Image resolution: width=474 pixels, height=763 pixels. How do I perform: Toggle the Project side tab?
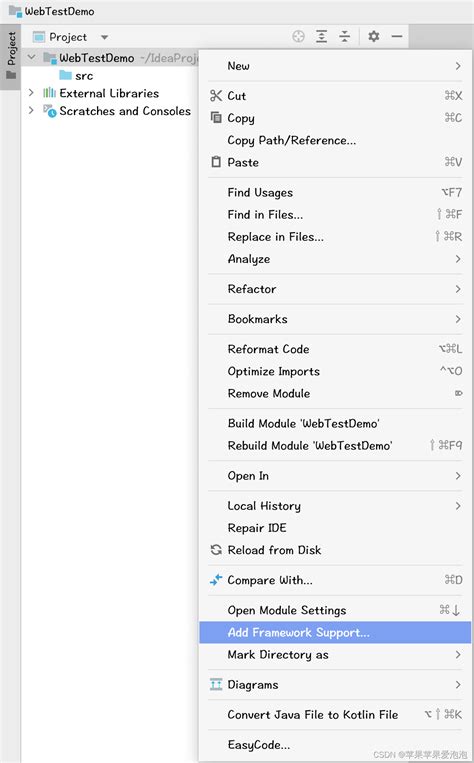click(x=11, y=56)
